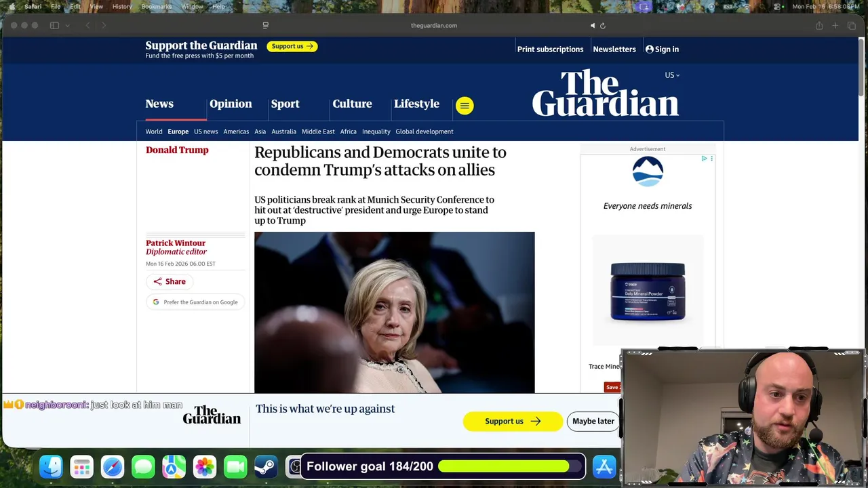Go to Europe subsection
Screen dimensions: 868x488
tap(178, 131)
